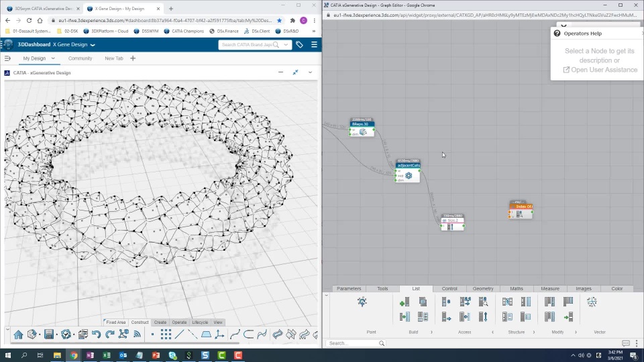Screen dimensions: 644x362
Task: Switch to the Parameters ribbon tab
Action: point(349,288)
